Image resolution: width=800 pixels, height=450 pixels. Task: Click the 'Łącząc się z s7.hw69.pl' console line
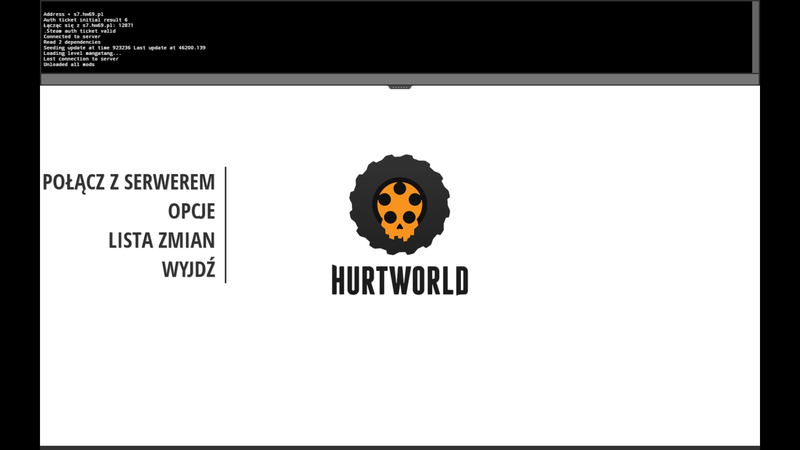[88, 26]
